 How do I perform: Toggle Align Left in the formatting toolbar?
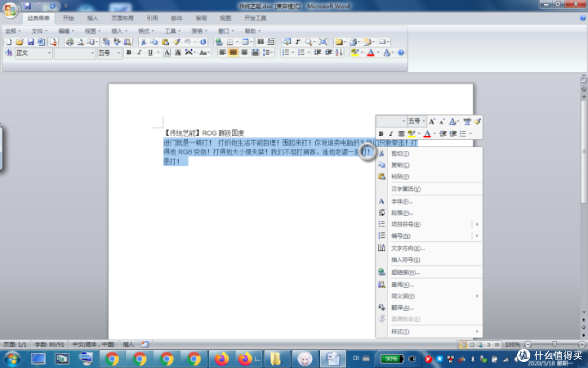coord(222,52)
